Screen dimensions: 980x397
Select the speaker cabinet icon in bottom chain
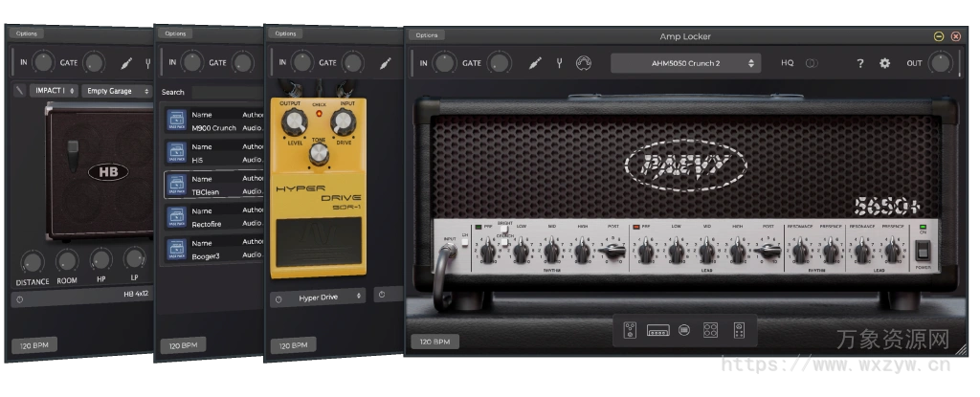[x=711, y=330]
